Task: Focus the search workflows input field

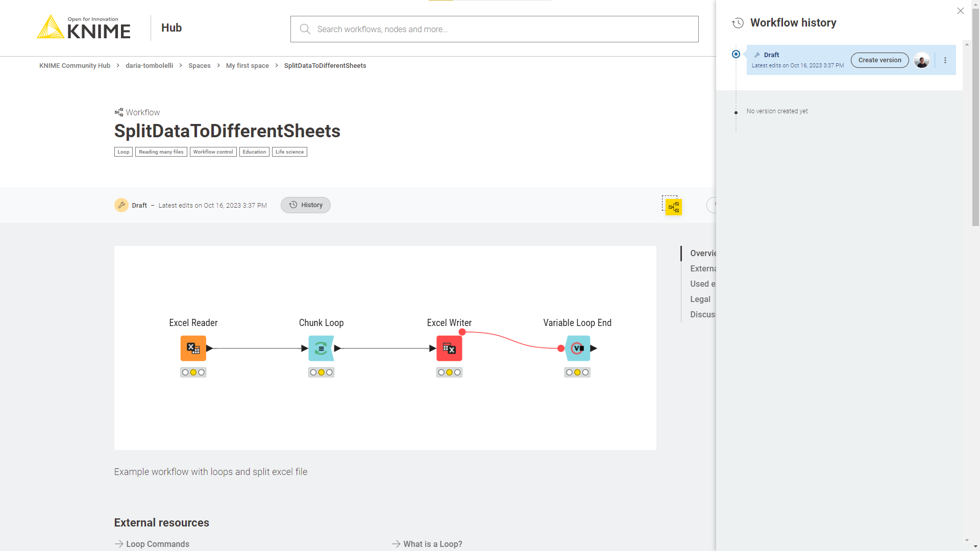Action: [x=494, y=29]
